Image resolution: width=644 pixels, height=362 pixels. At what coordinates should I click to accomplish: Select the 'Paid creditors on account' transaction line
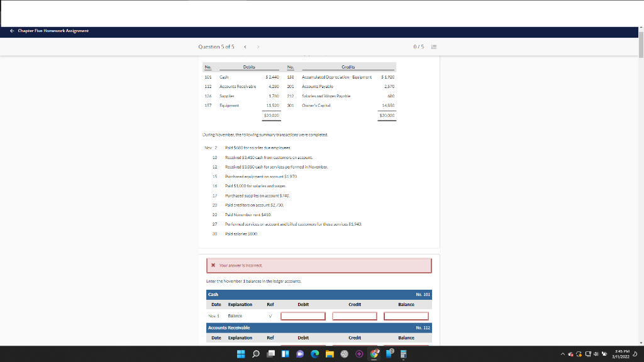[x=254, y=206]
